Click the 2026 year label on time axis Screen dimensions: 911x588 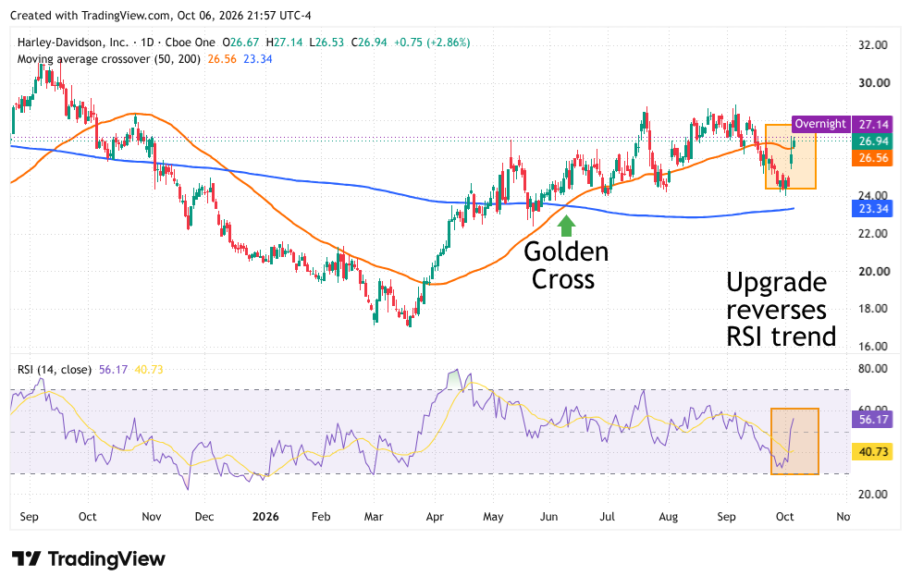[x=265, y=517]
